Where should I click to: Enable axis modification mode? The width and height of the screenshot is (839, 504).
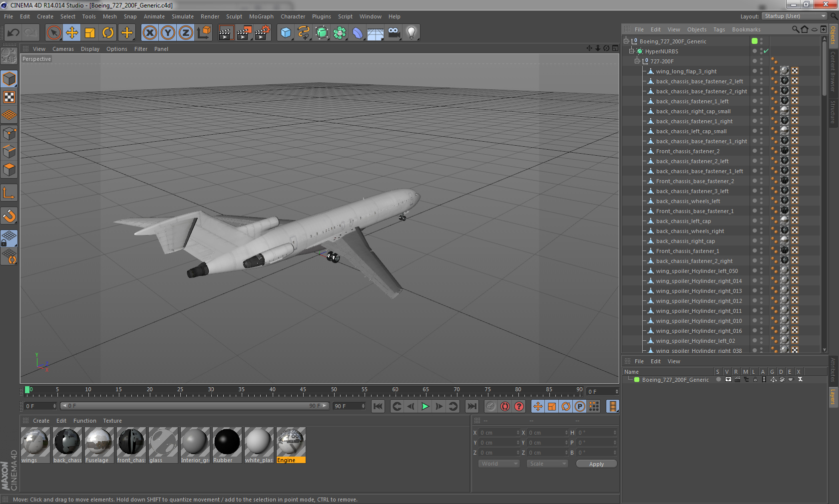(9, 193)
